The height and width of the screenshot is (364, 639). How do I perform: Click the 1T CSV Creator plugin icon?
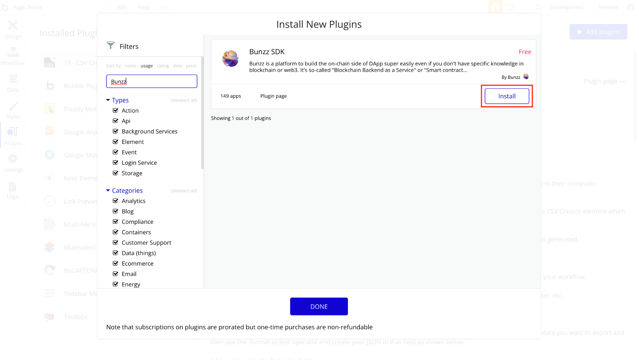pos(50,63)
